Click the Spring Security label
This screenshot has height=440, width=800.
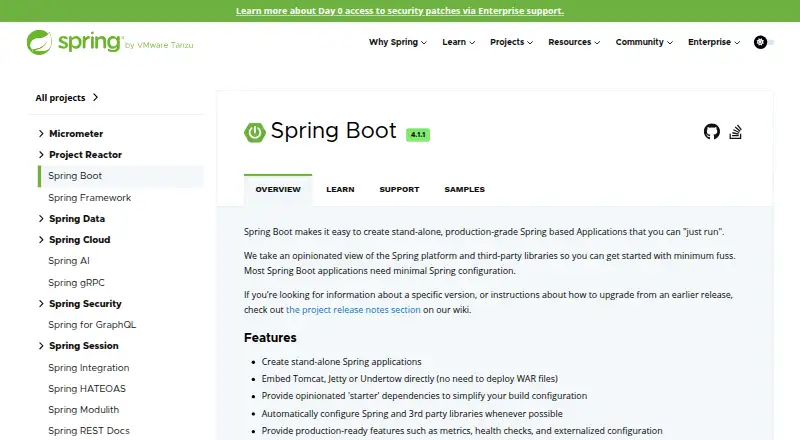click(x=85, y=304)
